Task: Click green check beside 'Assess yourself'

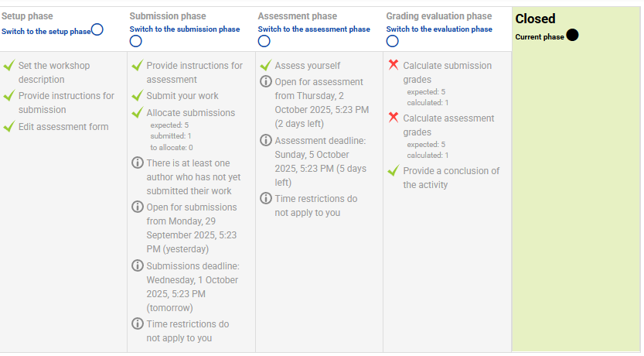Action: pos(265,66)
